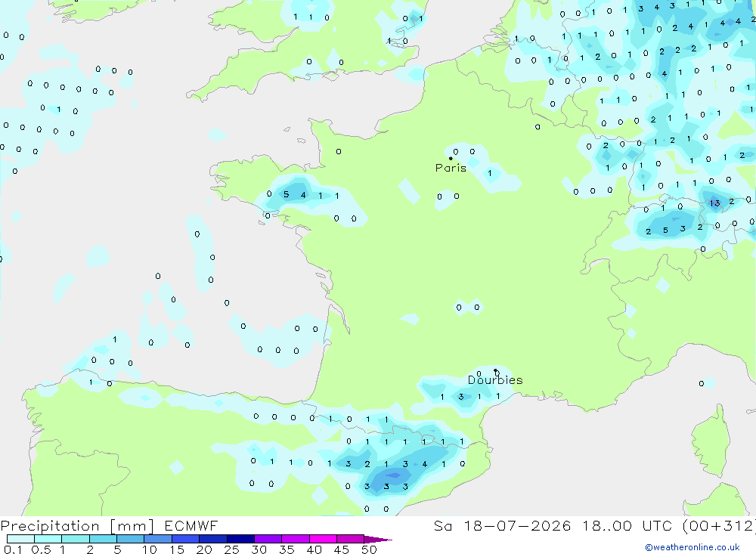This screenshot has height=554, width=756.
Task: Select the Paris location dot marker
Action: (x=451, y=158)
